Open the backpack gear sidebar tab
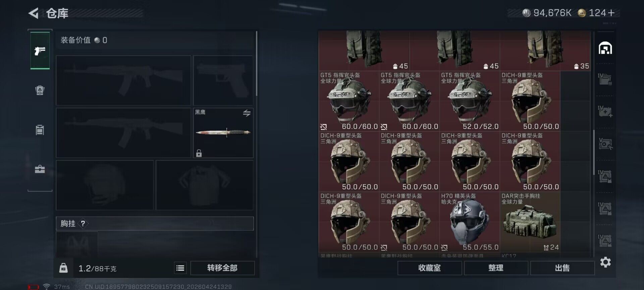 [x=40, y=90]
